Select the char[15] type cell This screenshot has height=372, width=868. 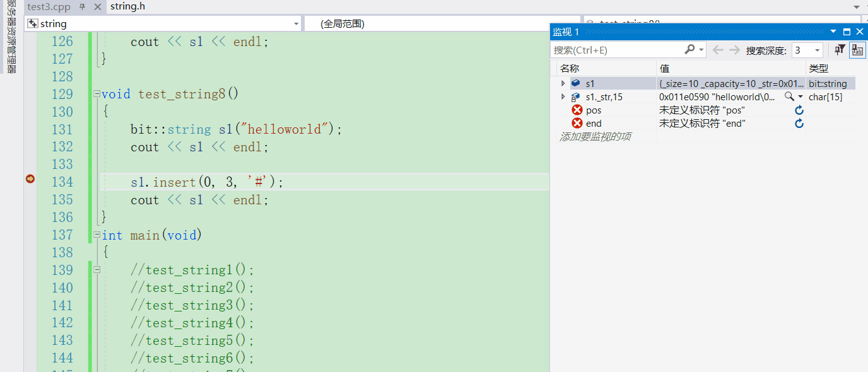[x=825, y=97]
